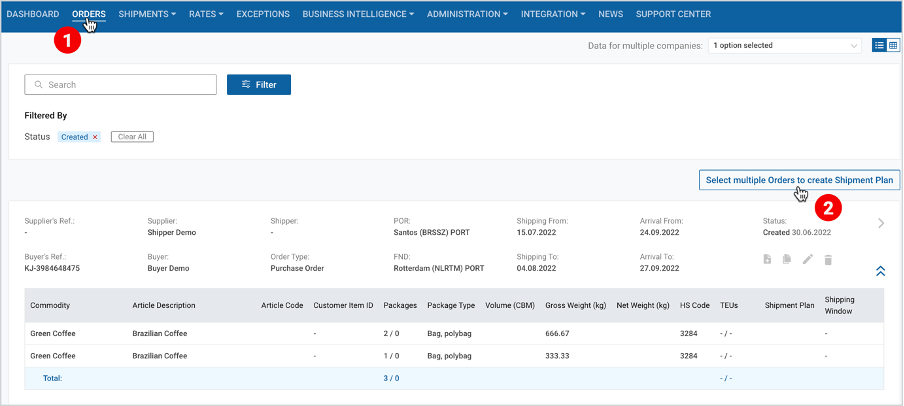Click the copy order icon
Viewport: 904px width, 406px height.
pos(787,260)
